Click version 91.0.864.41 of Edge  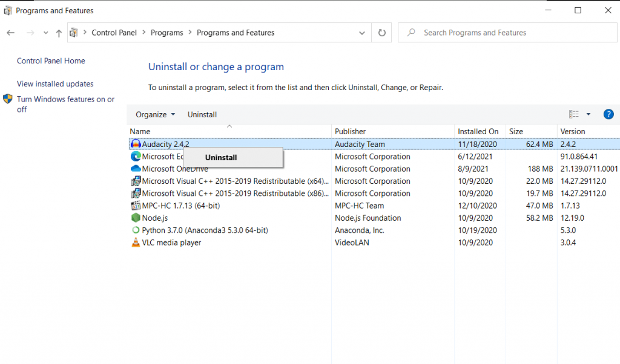click(579, 157)
